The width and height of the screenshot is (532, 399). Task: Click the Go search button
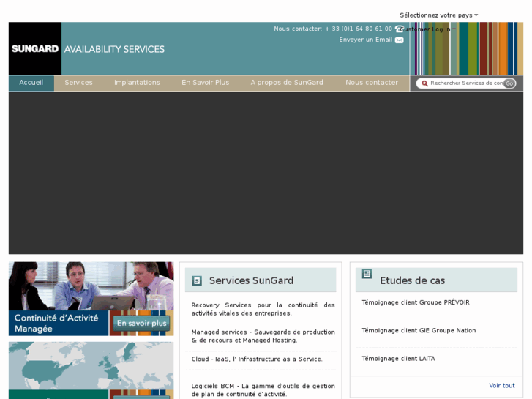[509, 83]
